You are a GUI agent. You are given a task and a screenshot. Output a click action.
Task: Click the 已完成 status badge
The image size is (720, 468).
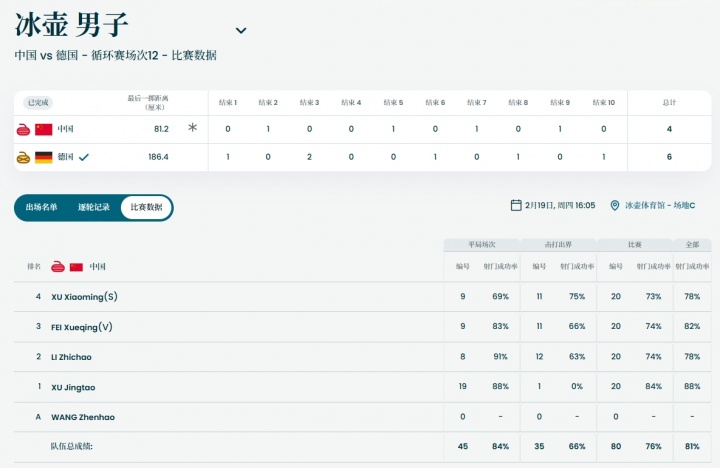tap(38, 102)
